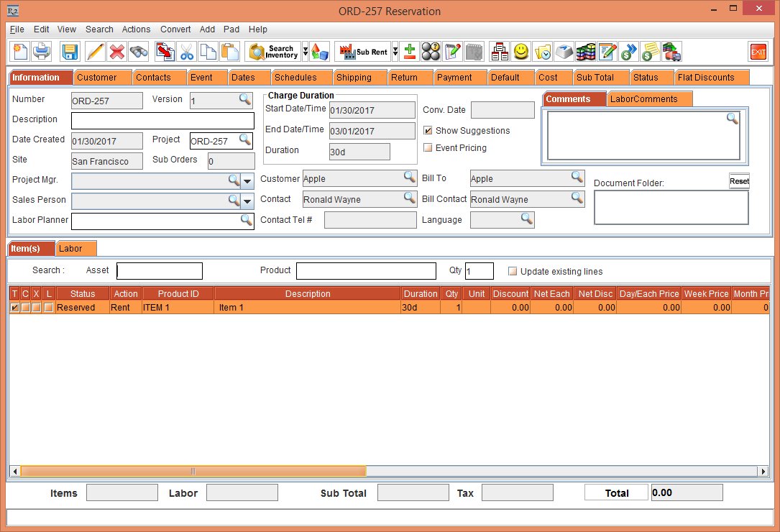Image resolution: width=780 pixels, height=532 pixels.
Task: Click the binoculars Find icon
Action: tap(139, 52)
